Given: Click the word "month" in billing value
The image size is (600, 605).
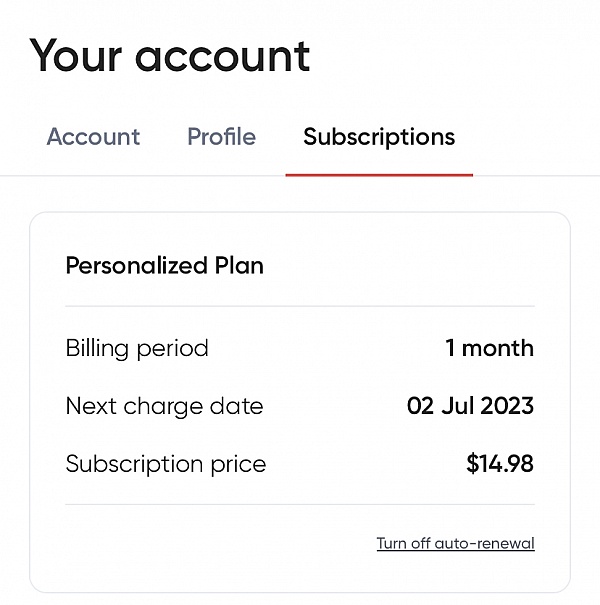Looking at the screenshot, I should pyautogui.click(x=498, y=349).
